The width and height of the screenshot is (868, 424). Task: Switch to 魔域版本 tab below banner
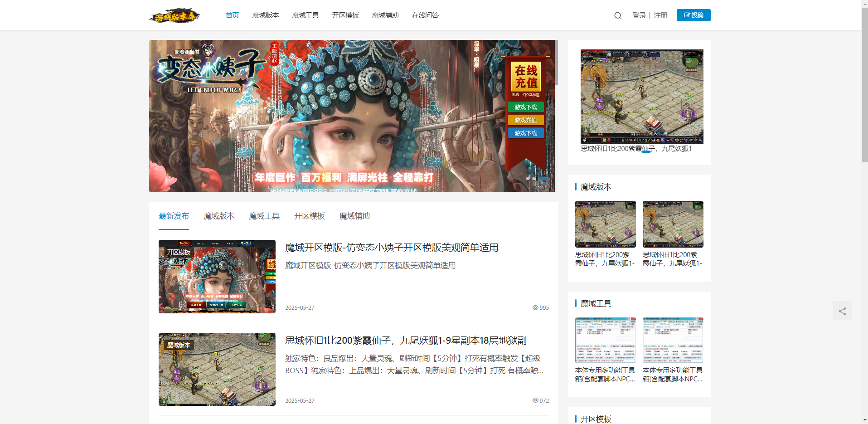point(219,216)
